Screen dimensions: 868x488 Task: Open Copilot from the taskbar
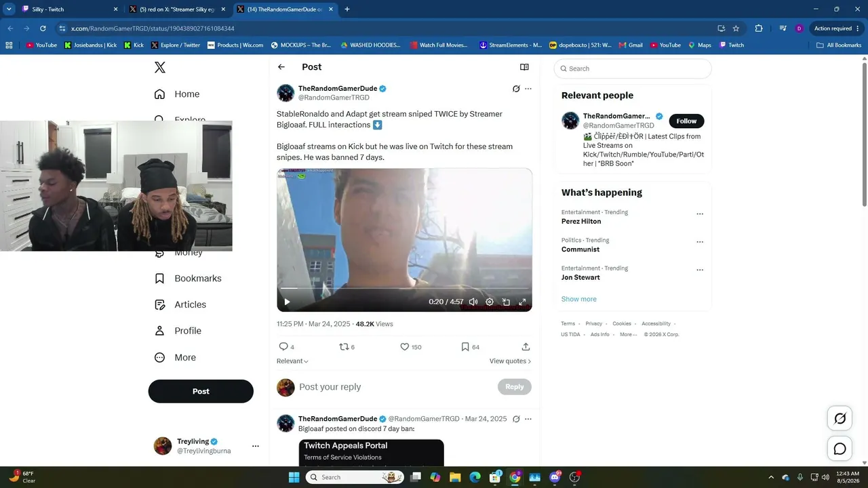click(x=435, y=477)
